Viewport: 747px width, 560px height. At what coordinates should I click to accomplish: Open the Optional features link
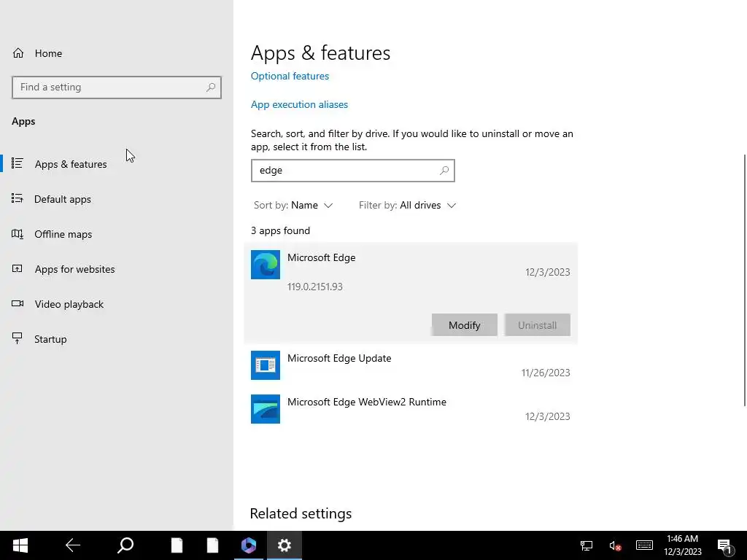click(290, 76)
